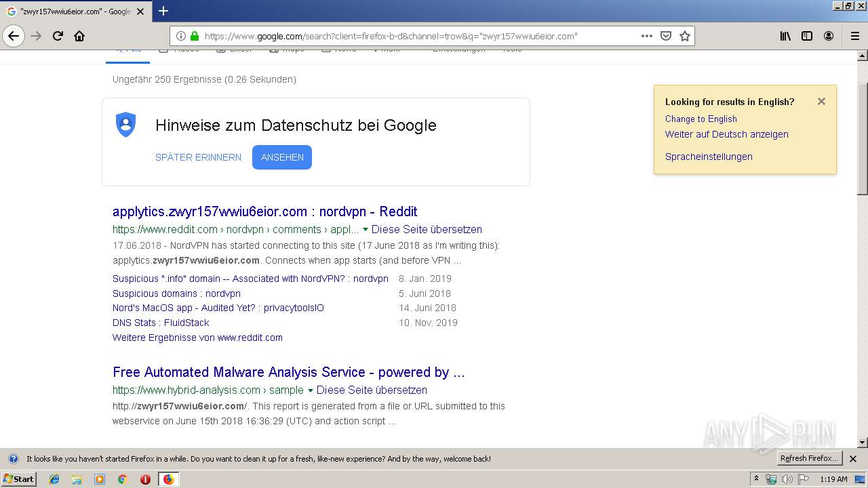Save page to Pocket icon
Viewport: 868px width, 488px height.
point(666,36)
